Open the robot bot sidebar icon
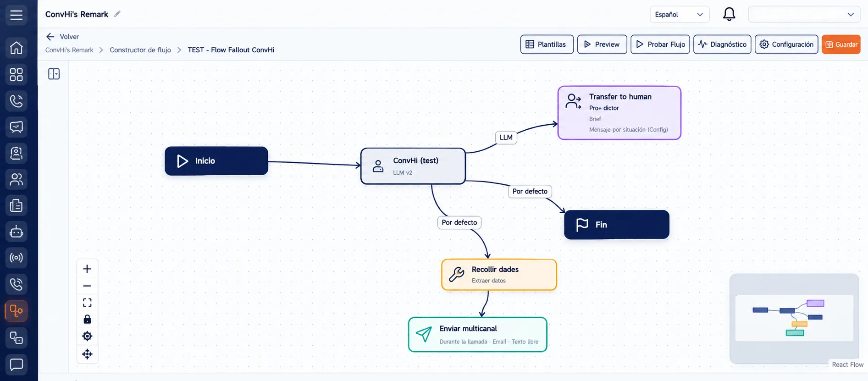This screenshot has height=381, width=868. pos(16,232)
